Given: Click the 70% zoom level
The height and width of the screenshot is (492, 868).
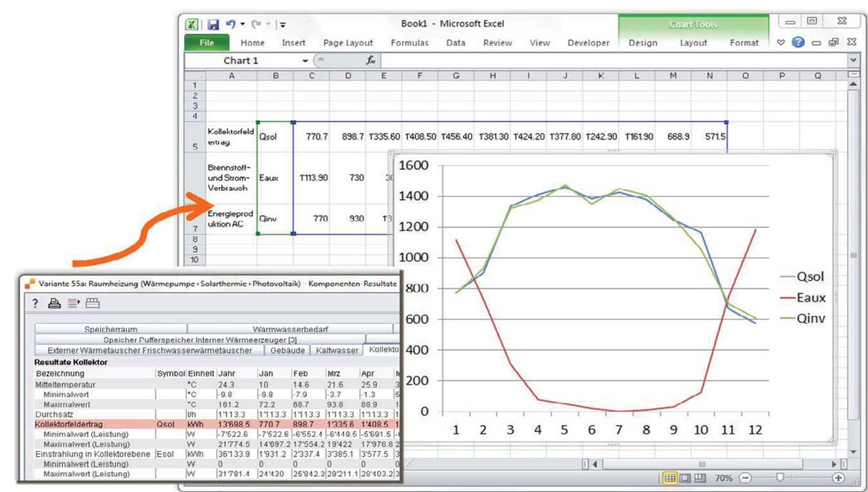Looking at the screenshot, I should click(x=723, y=478).
